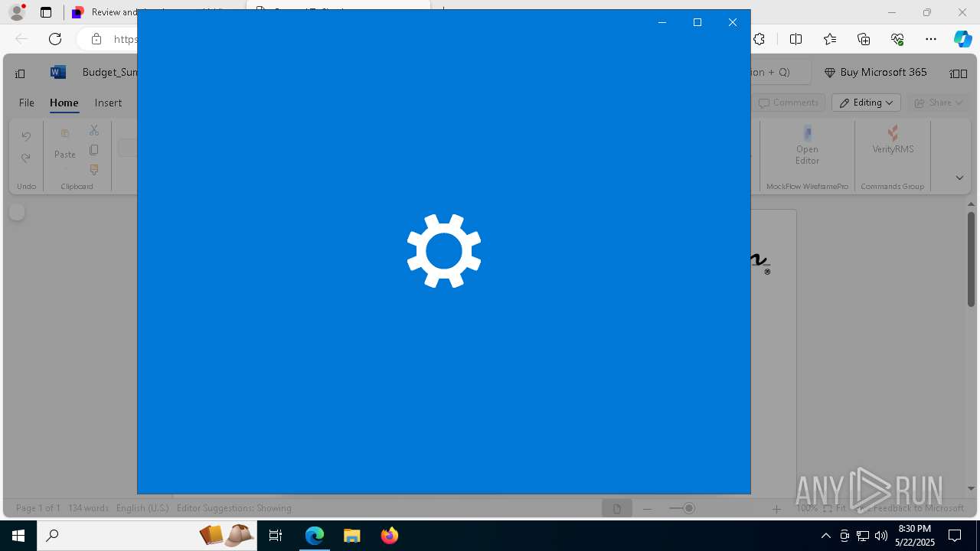Click the Budget_Sum document name
This screenshot has height=551, width=980.
109,72
